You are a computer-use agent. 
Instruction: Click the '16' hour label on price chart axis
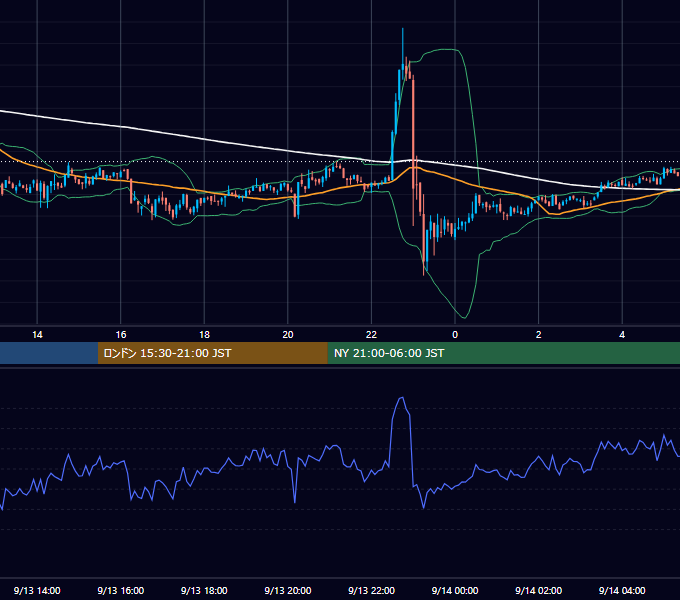point(121,335)
